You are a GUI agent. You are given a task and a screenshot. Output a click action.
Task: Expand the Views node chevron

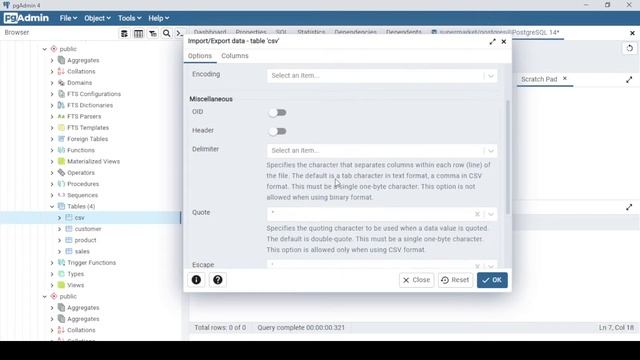click(x=52, y=285)
